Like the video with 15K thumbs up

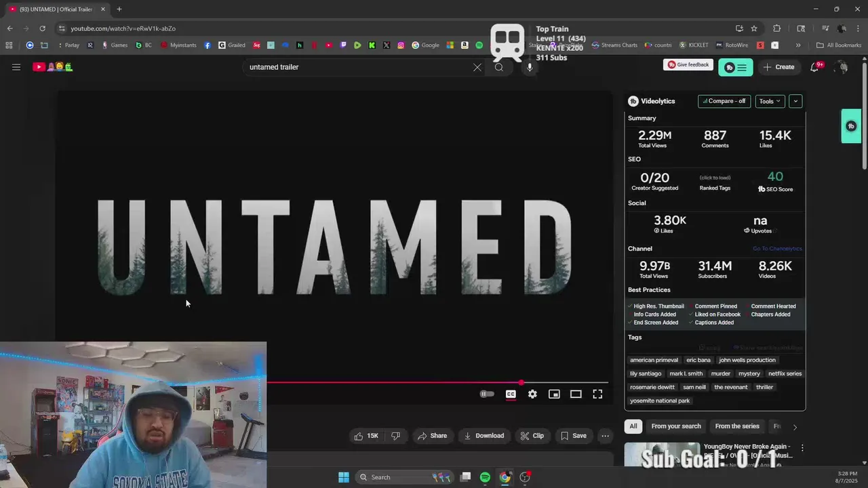pyautogui.click(x=366, y=436)
